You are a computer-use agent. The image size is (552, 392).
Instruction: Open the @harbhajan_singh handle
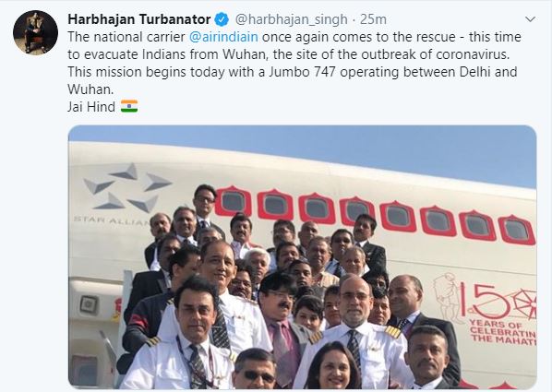(291, 19)
